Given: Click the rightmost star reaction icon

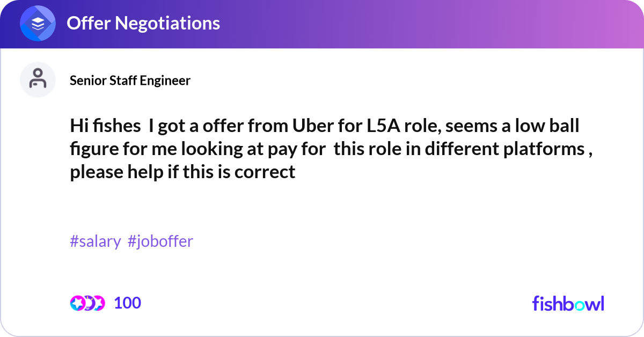Looking at the screenshot, I should click(x=98, y=303).
